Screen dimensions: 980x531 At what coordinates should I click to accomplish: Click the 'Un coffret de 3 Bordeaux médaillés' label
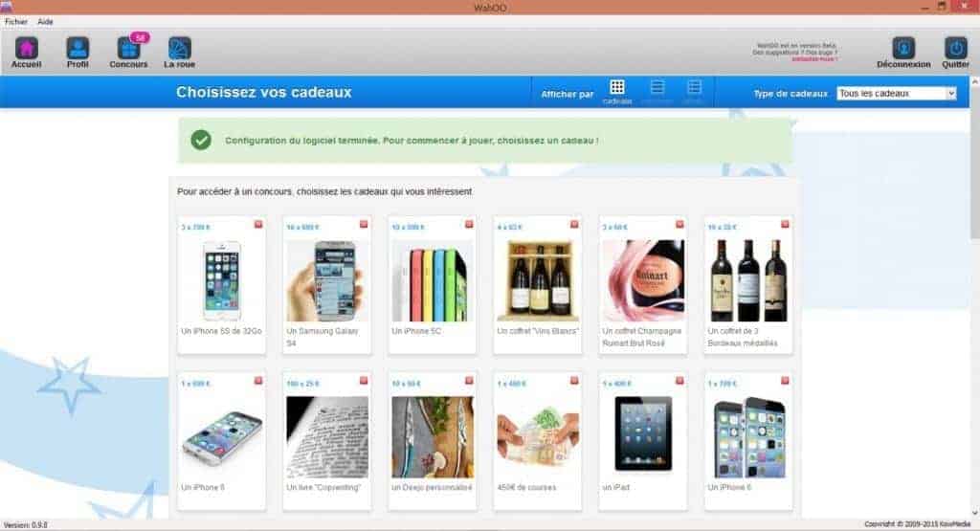[743, 338]
